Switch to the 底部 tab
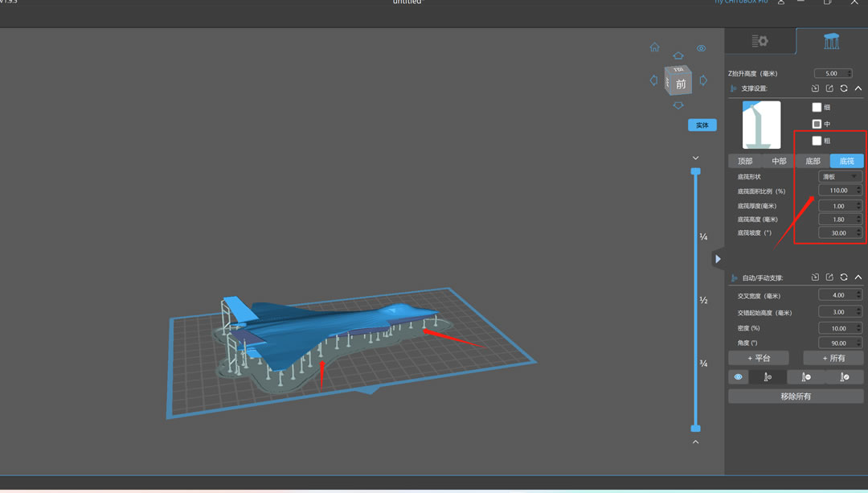 [813, 161]
